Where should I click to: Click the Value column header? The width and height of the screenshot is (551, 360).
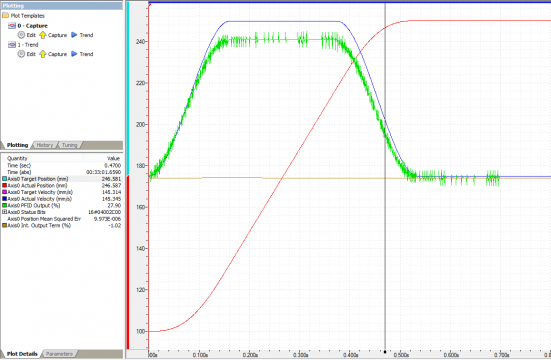click(114, 158)
